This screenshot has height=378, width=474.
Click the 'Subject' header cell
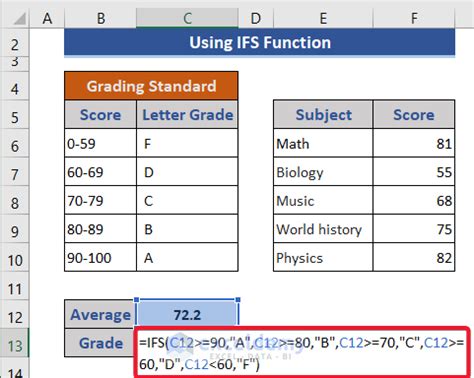tap(323, 115)
